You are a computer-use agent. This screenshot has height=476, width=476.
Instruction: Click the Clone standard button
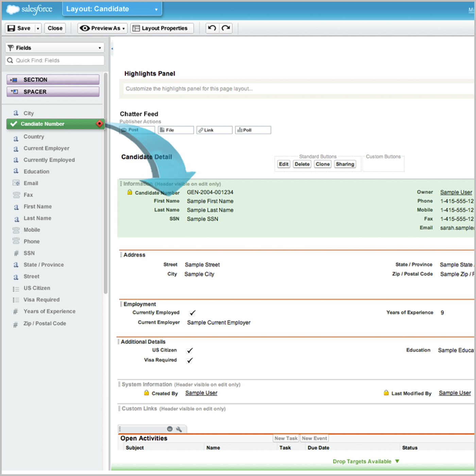pyautogui.click(x=322, y=164)
